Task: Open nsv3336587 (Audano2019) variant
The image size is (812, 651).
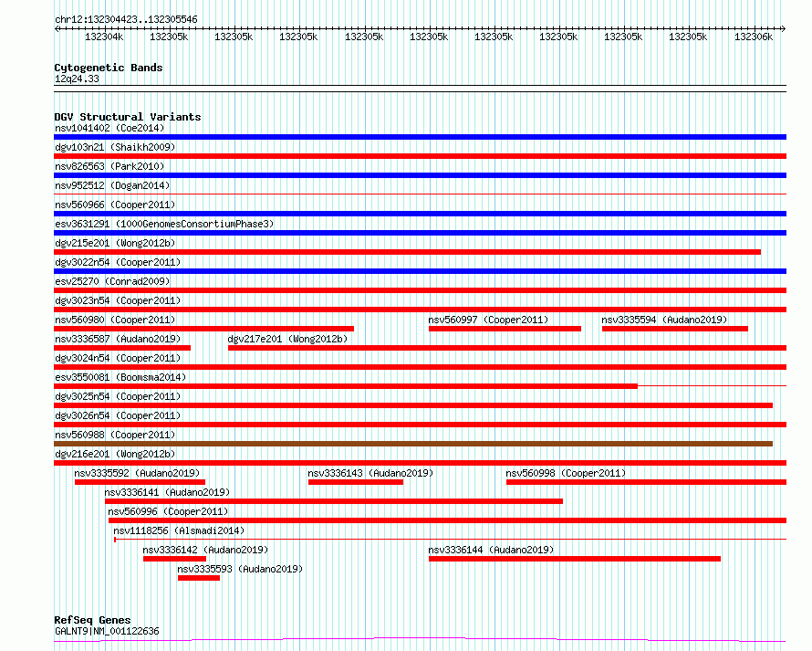Action: point(118,339)
